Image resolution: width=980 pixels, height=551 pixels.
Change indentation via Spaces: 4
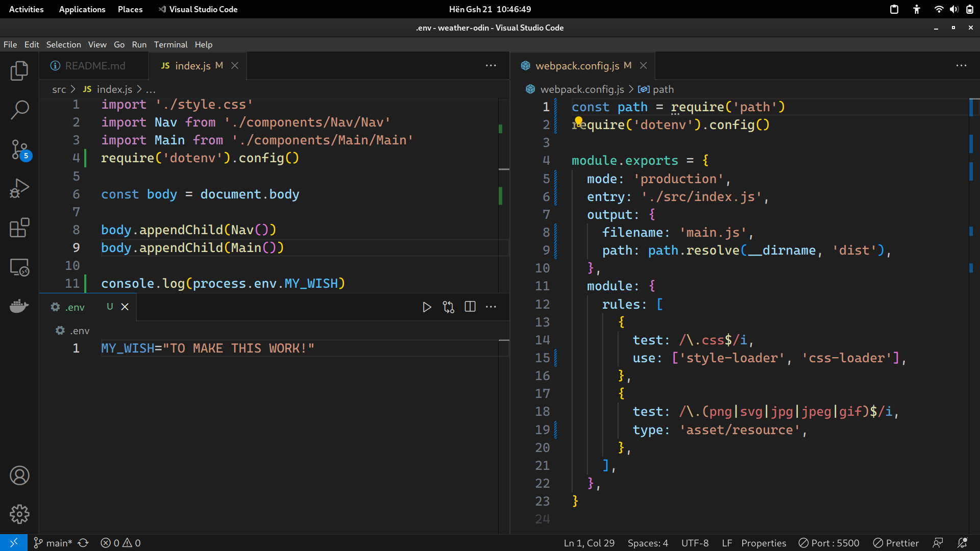pyautogui.click(x=648, y=543)
